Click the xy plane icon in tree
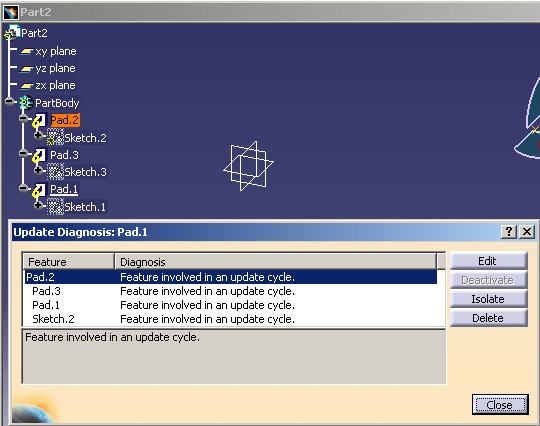 (x=26, y=52)
